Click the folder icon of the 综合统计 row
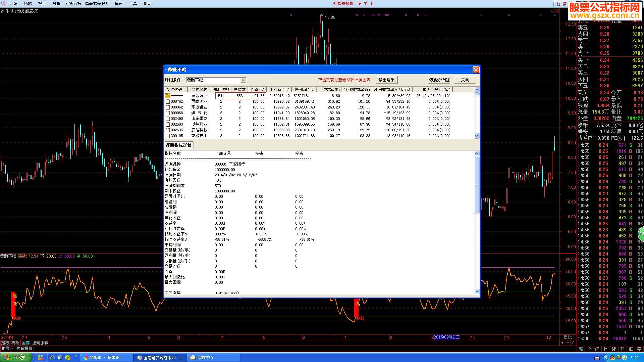The image size is (644, 362). click(167, 96)
